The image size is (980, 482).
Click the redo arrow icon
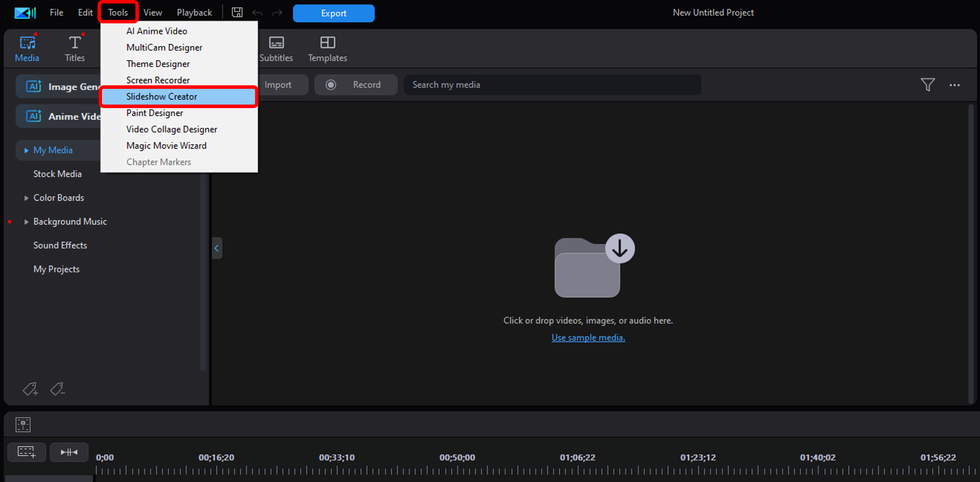tap(277, 12)
